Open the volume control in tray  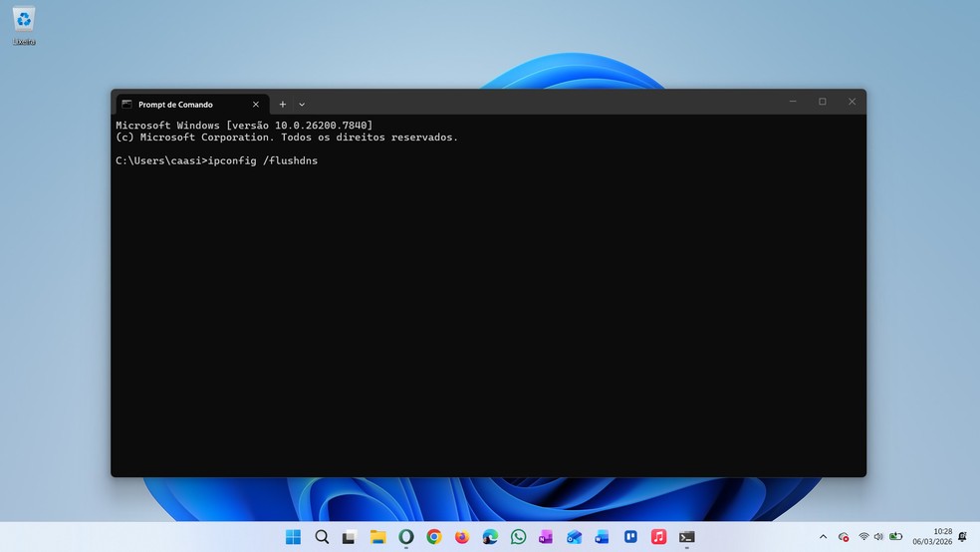pyautogui.click(x=878, y=537)
